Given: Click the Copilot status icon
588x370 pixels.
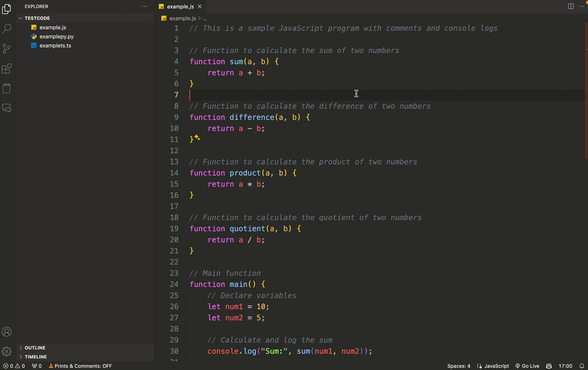Looking at the screenshot, I should click(549, 366).
